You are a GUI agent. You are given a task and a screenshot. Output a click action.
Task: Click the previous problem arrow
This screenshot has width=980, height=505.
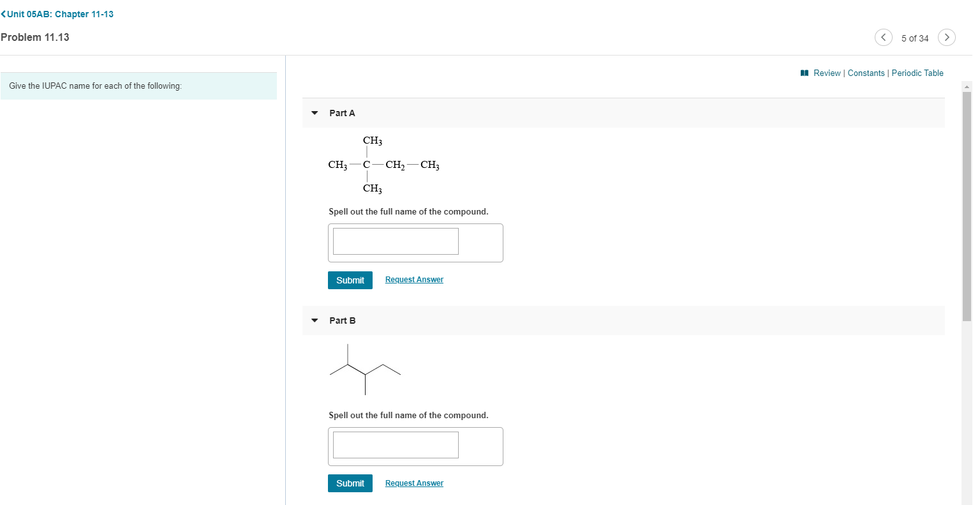click(x=883, y=37)
